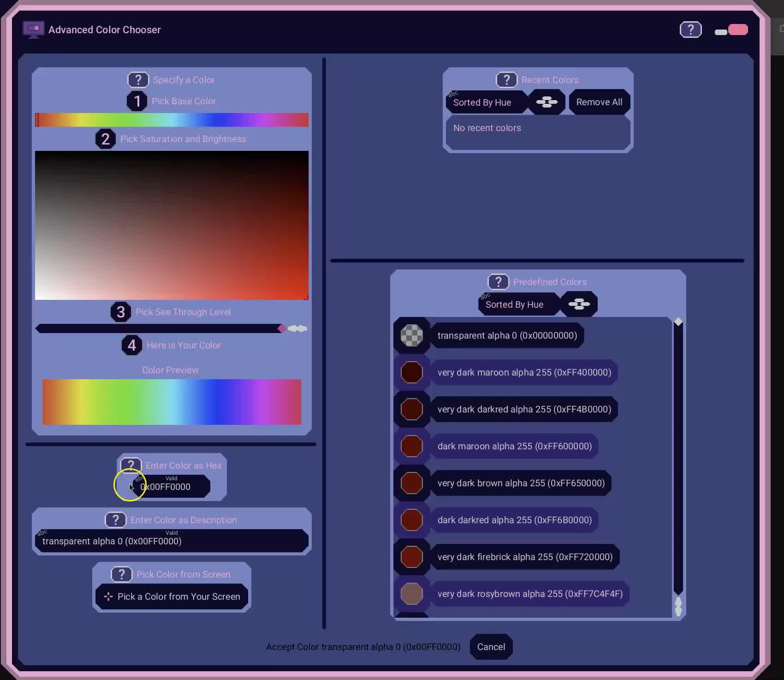The width and height of the screenshot is (784, 680).
Task: Click Remove All recent colors
Action: click(x=599, y=102)
